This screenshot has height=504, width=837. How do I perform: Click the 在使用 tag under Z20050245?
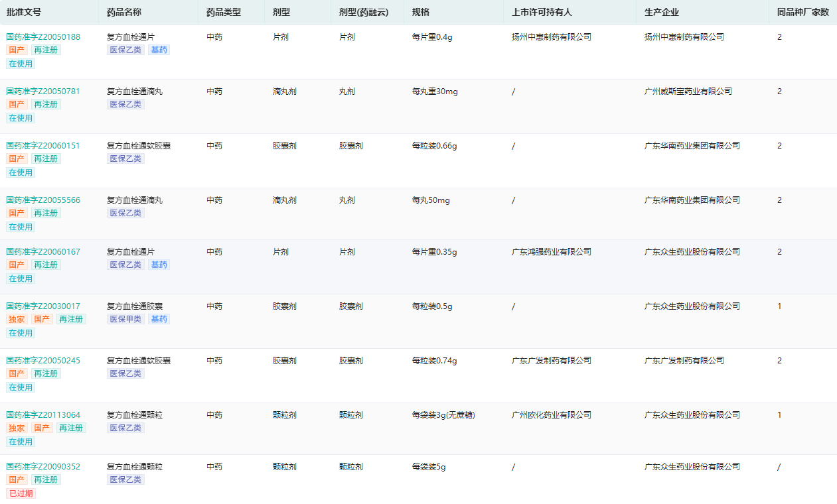[x=21, y=387]
